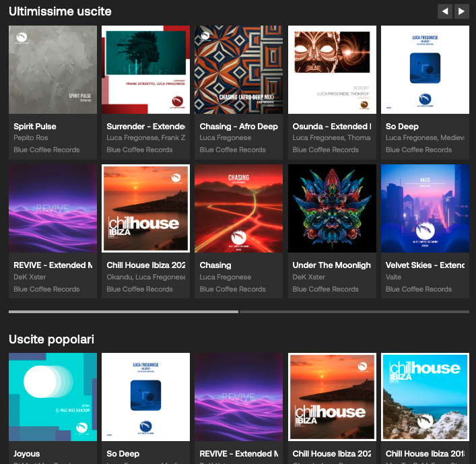This screenshot has width=476, height=464.
Task: Open Velvet Skies city cover artwork
Action: [x=425, y=208]
